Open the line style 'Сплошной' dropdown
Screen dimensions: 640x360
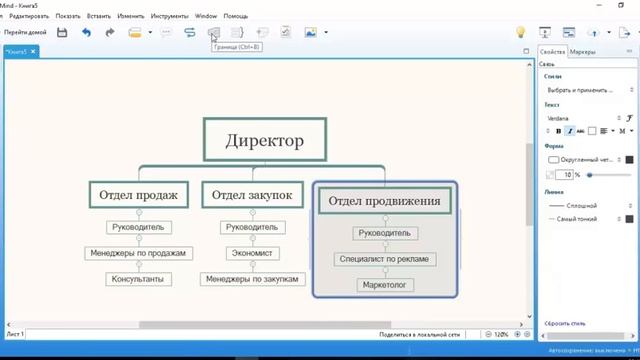590,206
